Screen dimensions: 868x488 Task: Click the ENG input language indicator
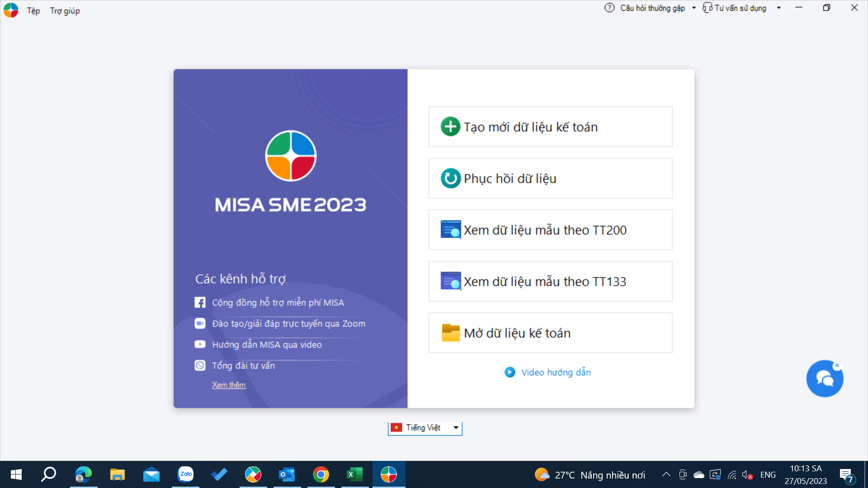pyautogui.click(x=768, y=475)
